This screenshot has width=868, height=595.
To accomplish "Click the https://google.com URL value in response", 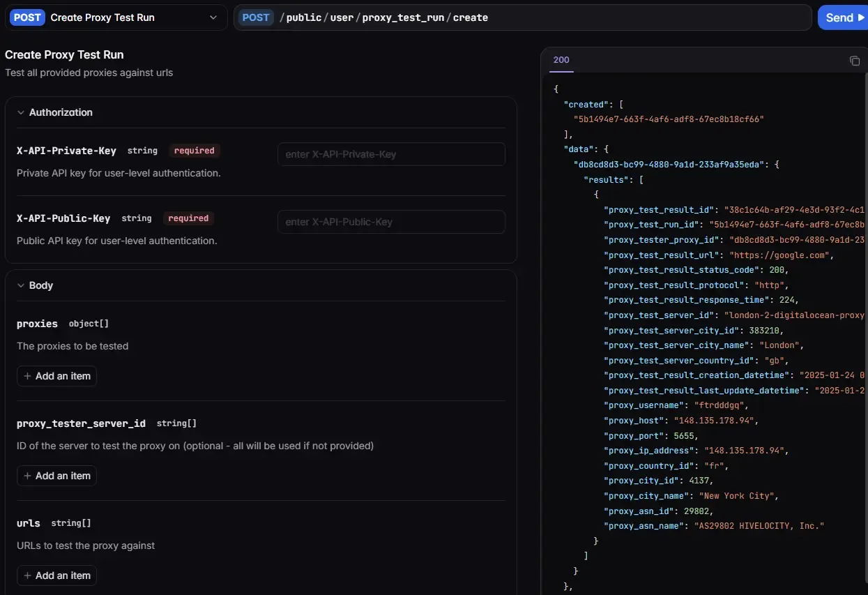I will pos(779,255).
